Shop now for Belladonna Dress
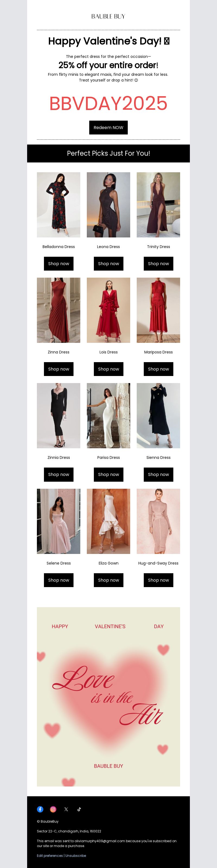This screenshot has width=217, height=868. (59, 264)
